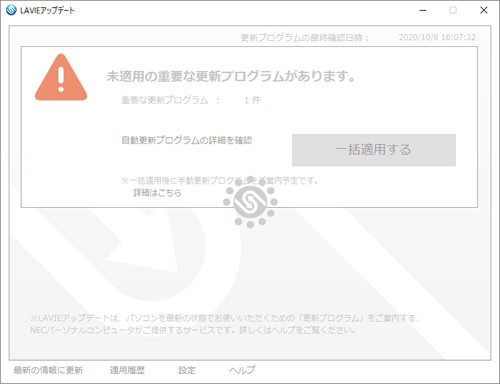This screenshot has height=384, width=500.
Task: Click the 1 件 count text
Action: [x=252, y=100]
